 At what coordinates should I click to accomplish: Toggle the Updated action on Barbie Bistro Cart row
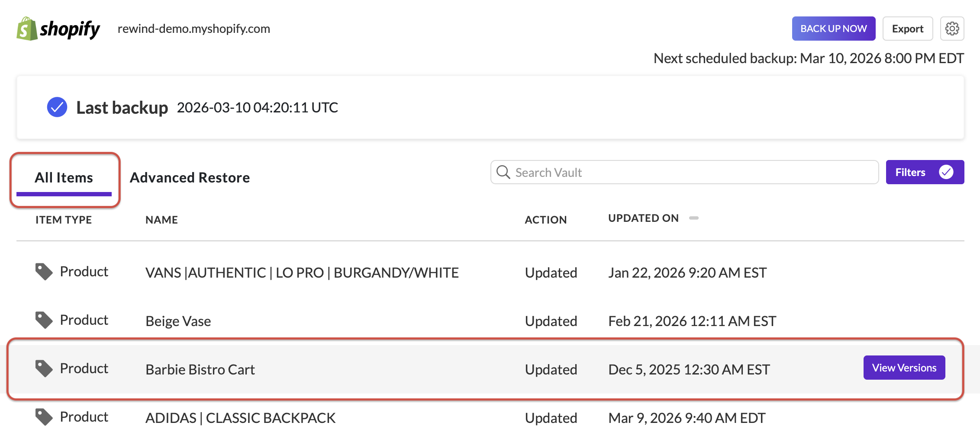(551, 369)
